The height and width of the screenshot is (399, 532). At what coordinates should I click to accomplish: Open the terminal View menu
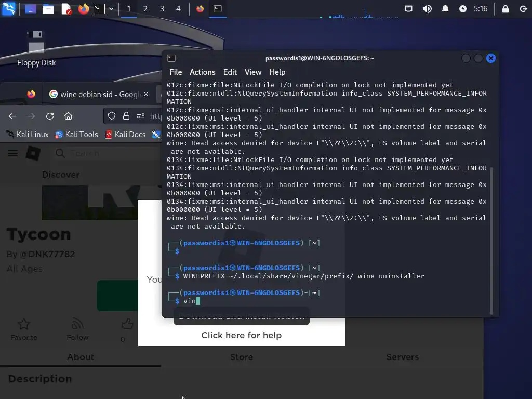[x=253, y=72]
